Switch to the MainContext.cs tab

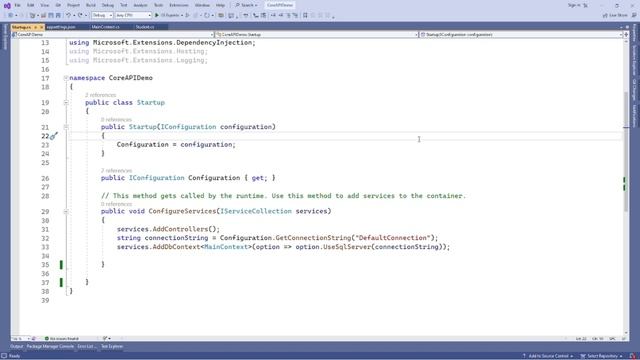[106, 27]
